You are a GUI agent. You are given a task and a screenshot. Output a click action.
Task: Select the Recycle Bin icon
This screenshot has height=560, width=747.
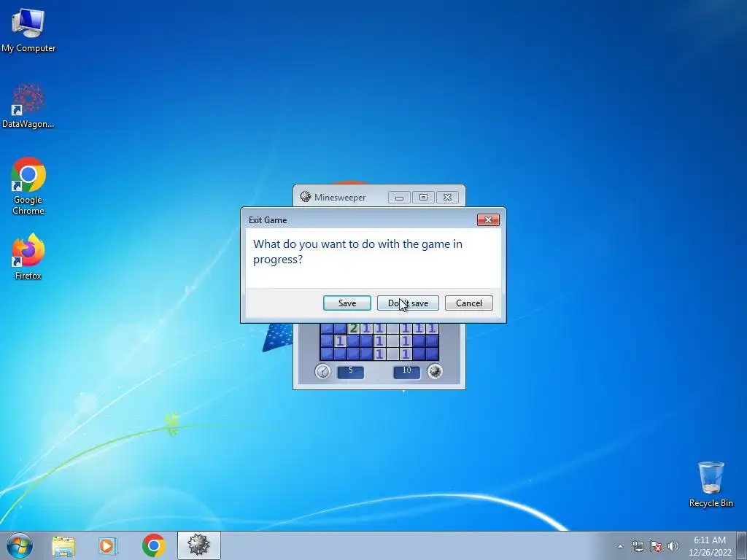click(711, 484)
